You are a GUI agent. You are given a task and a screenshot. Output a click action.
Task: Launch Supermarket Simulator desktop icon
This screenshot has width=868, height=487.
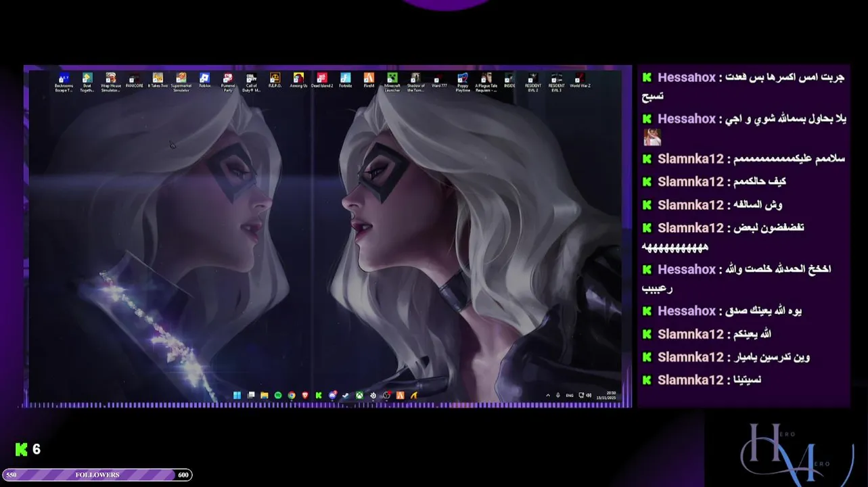[181, 82]
